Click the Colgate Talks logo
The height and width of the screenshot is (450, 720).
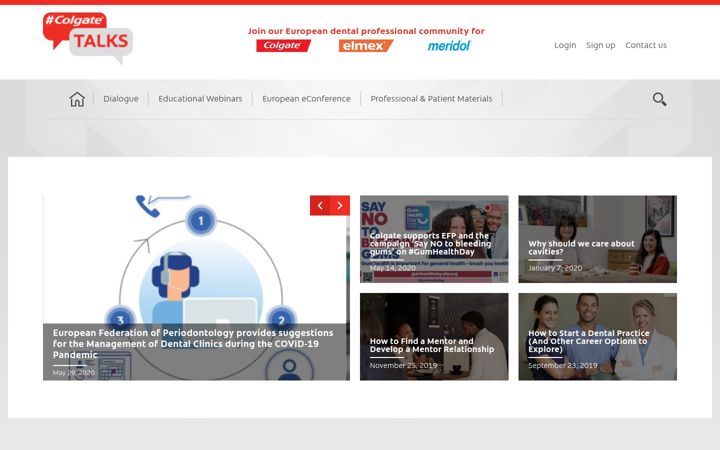[88, 38]
